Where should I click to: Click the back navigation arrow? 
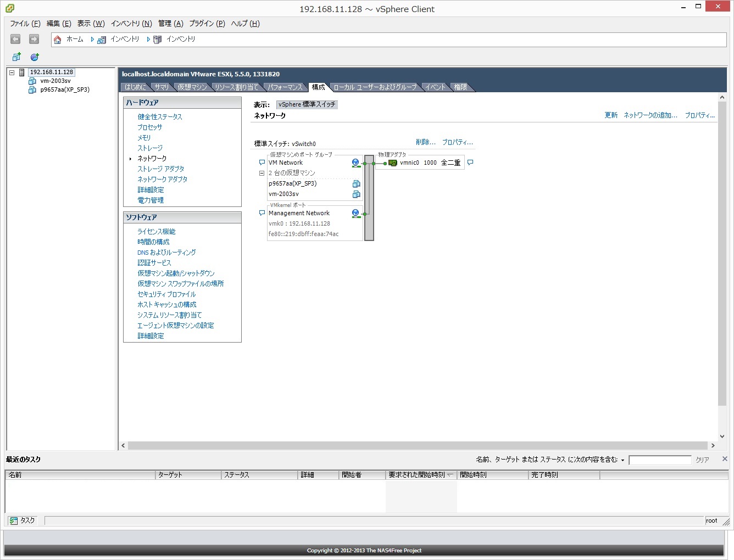[15, 39]
